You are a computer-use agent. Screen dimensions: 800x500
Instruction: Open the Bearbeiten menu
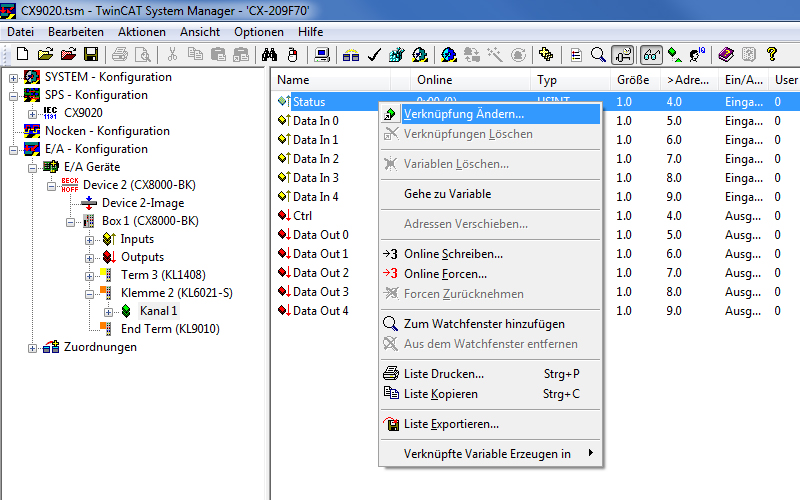click(76, 32)
